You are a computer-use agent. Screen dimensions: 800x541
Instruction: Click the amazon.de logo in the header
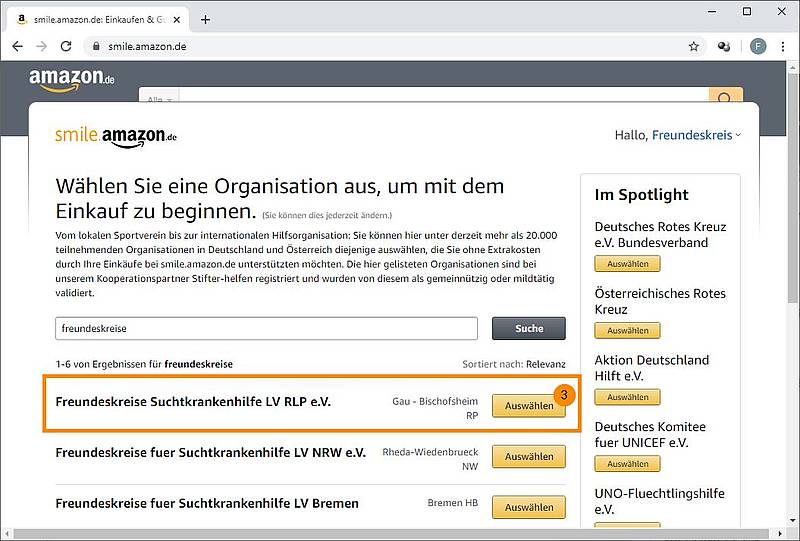point(71,80)
